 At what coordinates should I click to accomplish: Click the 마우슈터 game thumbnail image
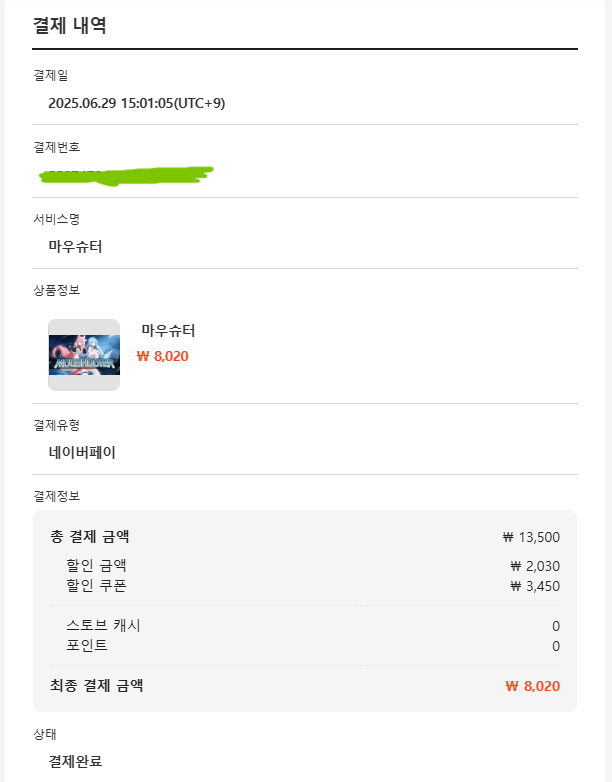84,355
